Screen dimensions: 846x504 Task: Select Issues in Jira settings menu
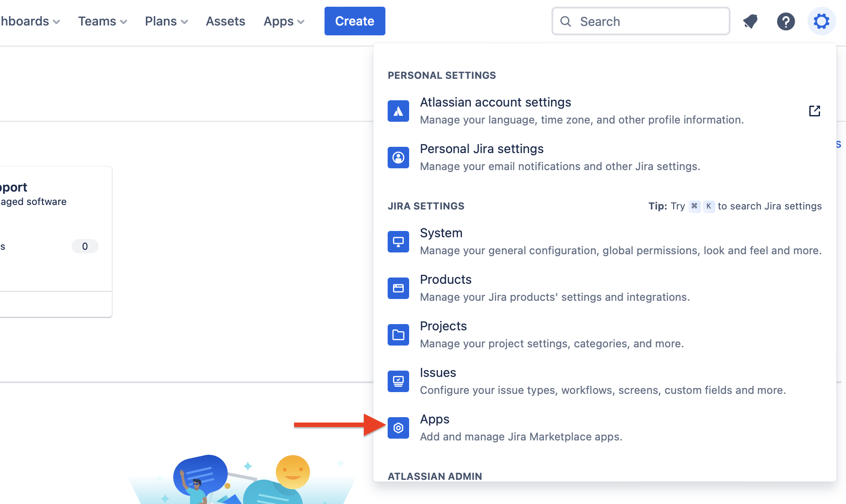pyautogui.click(x=438, y=373)
